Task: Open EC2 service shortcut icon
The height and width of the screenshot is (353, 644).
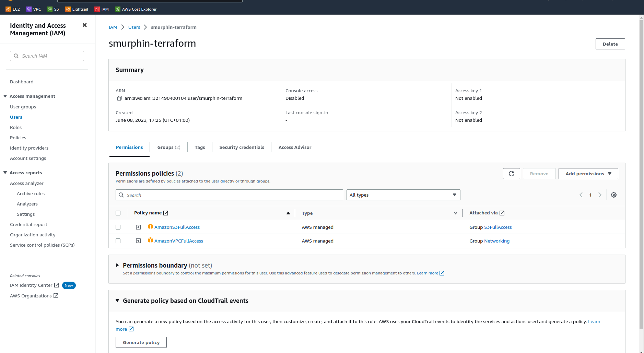Action: (8, 9)
